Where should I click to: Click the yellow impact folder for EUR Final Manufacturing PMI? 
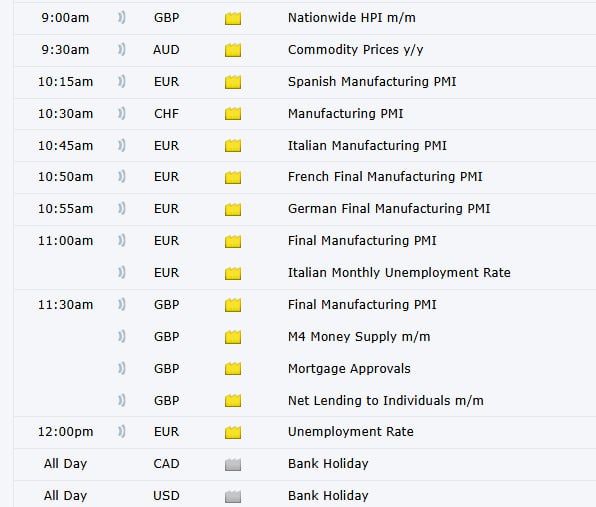click(233, 241)
